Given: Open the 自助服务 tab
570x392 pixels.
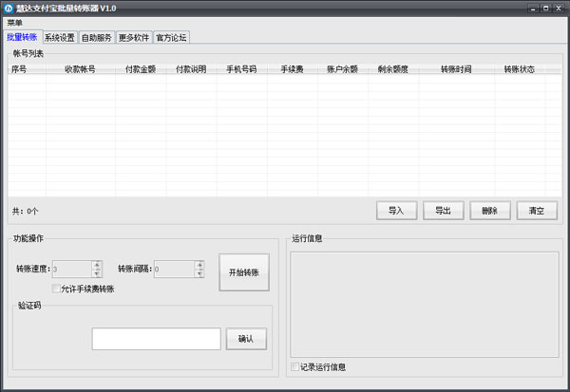Looking at the screenshot, I should pos(97,38).
